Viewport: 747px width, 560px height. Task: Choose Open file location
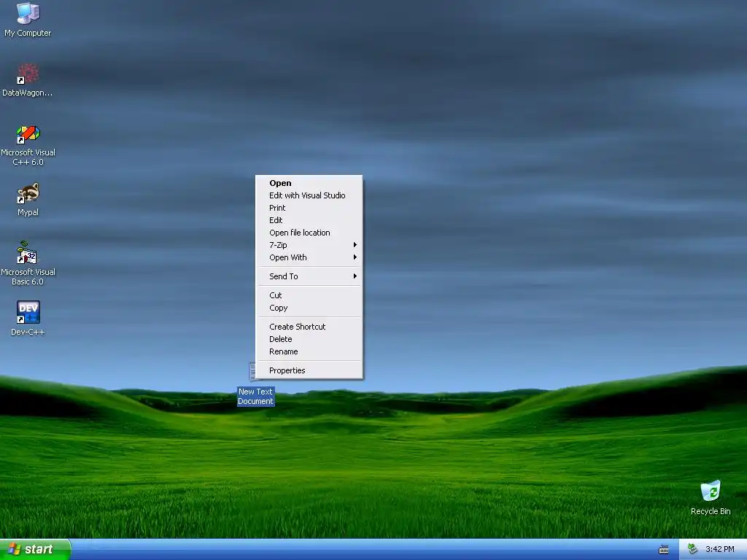point(309,233)
